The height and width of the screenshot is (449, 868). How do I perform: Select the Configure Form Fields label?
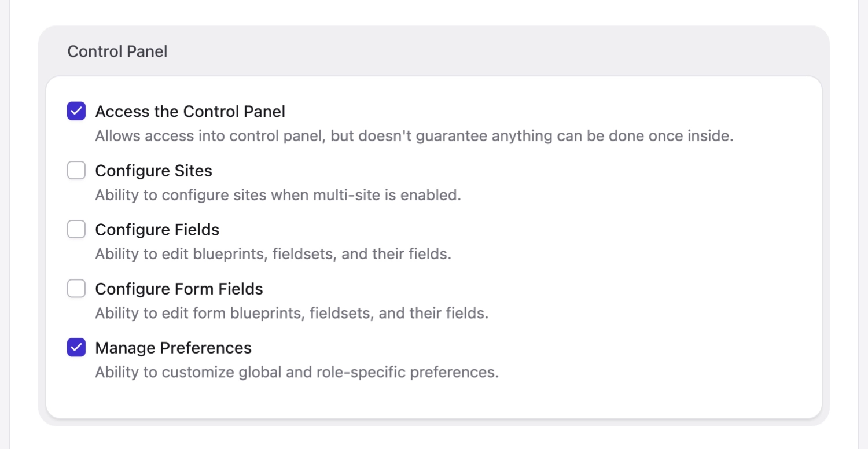click(179, 288)
